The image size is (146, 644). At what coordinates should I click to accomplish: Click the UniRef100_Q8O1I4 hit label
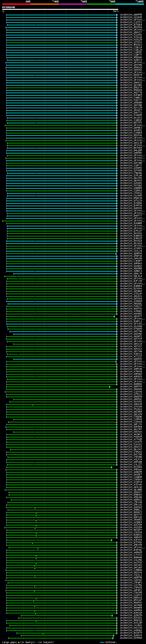(x=131, y=344)
